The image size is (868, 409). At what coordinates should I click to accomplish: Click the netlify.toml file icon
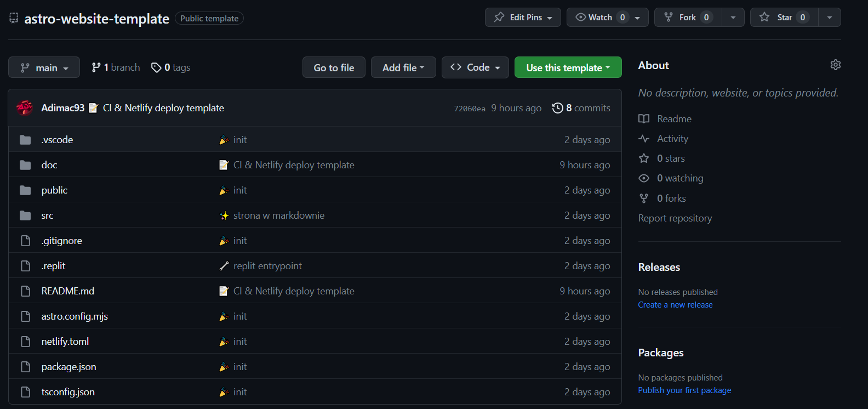tap(25, 342)
